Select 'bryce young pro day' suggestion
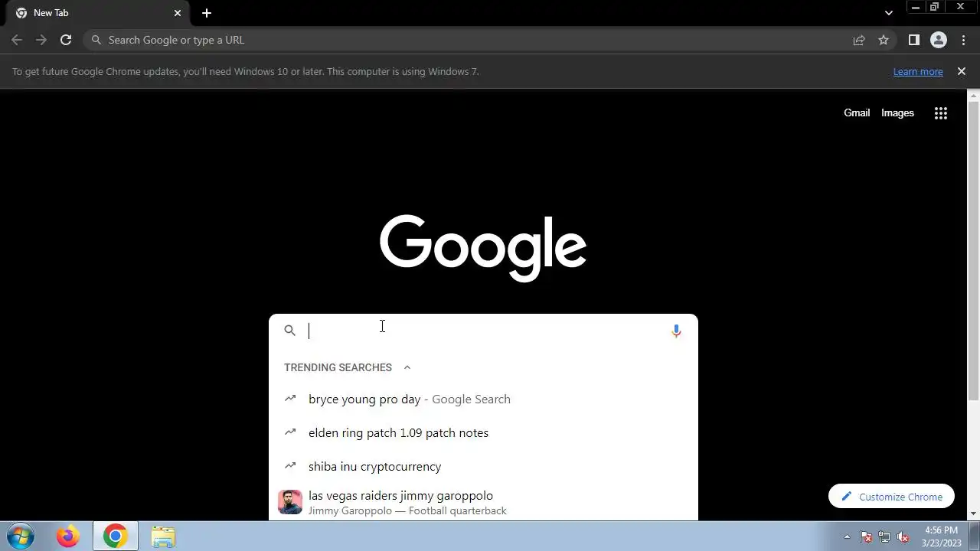Image resolution: width=980 pixels, height=551 pixels. point(483,399)
